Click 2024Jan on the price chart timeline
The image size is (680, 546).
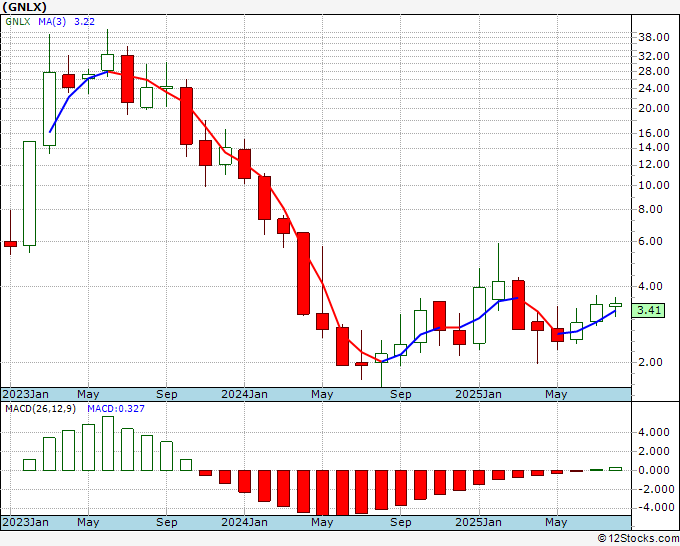point(245,394)
